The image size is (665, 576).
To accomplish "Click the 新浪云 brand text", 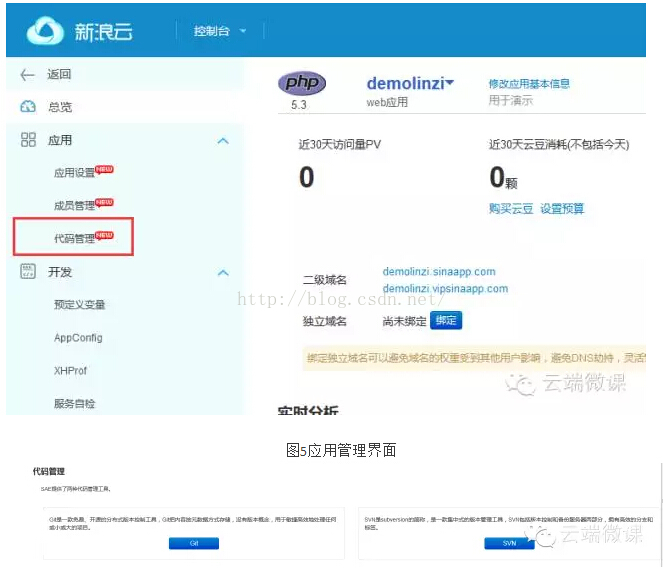I will pos(103,32).
